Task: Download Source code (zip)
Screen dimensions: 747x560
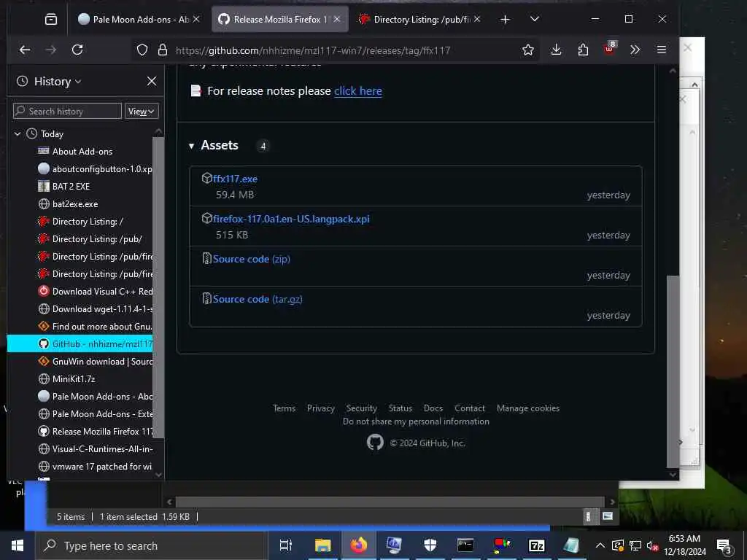Action: click(251, 259)
